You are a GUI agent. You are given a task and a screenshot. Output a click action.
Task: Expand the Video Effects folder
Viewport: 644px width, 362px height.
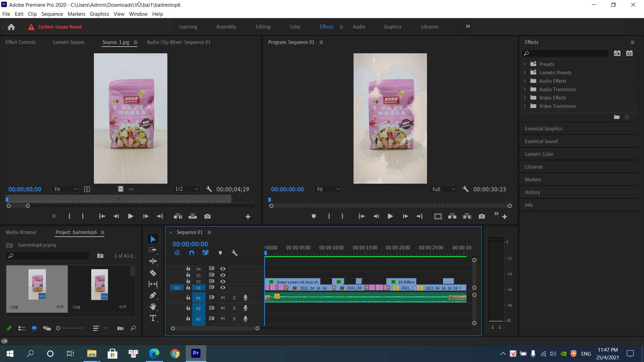(x=525, y=98)
